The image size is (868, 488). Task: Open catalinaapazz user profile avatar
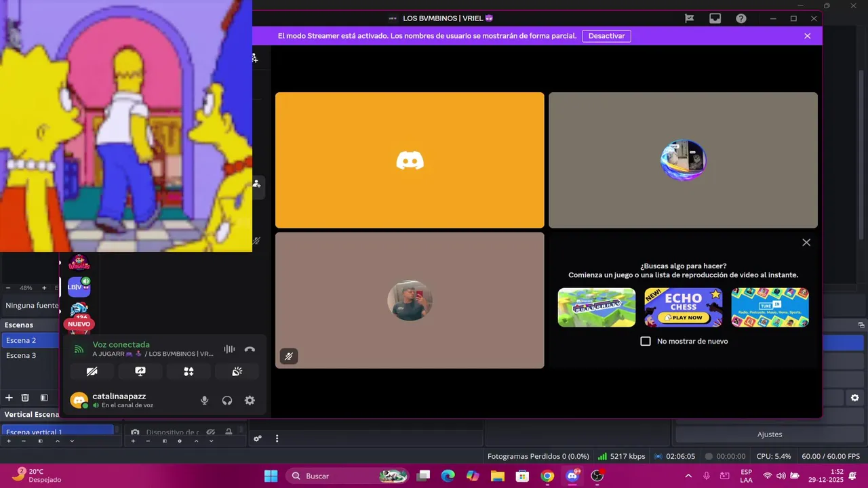tap(79, 401)
